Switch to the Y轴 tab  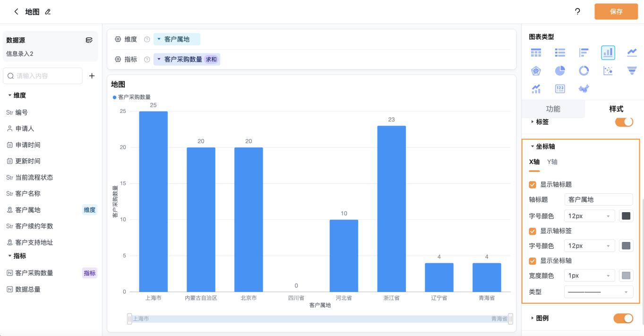(x=552, y=162)
